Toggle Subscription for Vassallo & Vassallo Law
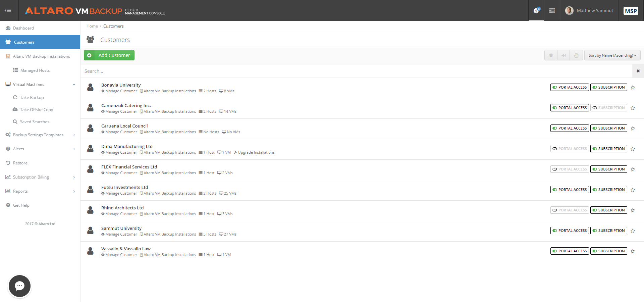The width and height of the screenshot is (644, 302). (608, 251)
